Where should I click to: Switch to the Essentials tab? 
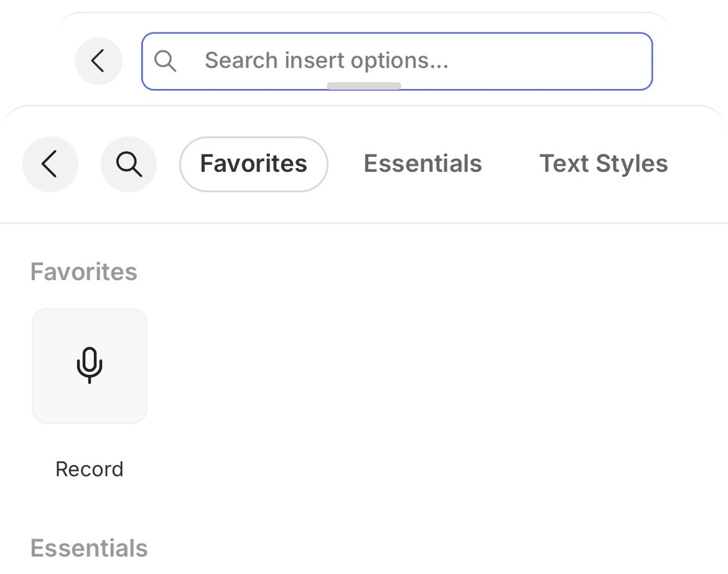pos(422,164)
